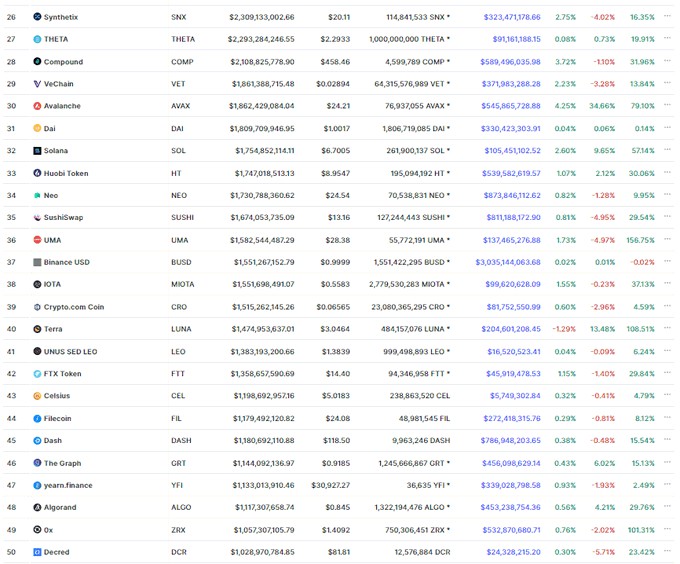Click the yearn.finance logo icon
This screenshot has height=564, width=680.
click(37, 485)
